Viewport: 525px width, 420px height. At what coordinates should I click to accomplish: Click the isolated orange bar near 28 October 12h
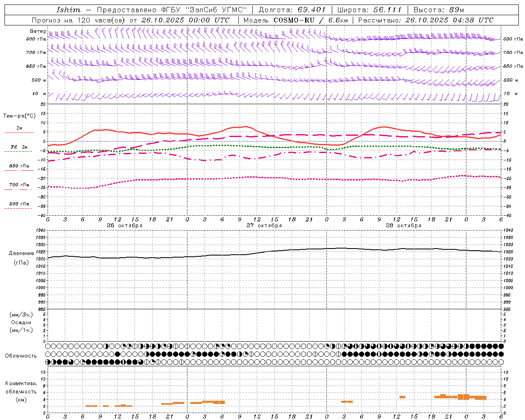pos(402,397)
